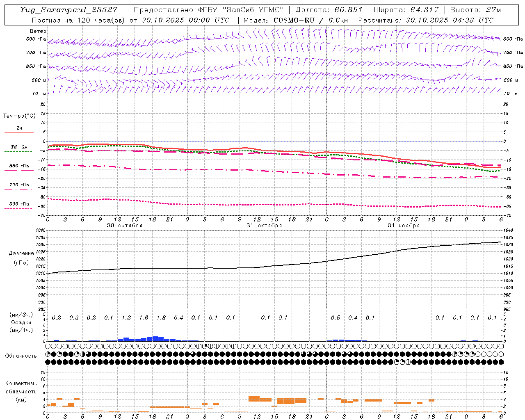Select the latitude value Широта: 64.317
This screenshot has width=525, height=420.
coord(406,10)
